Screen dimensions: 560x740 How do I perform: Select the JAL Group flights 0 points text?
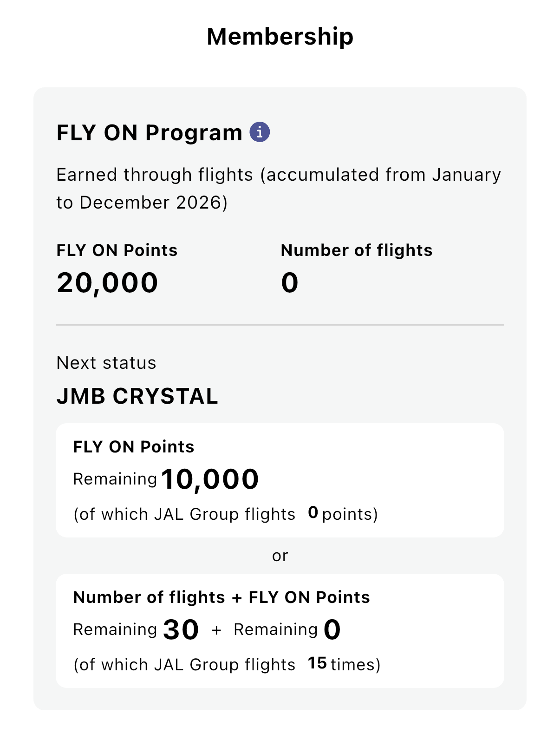click(x=226, y=514)
